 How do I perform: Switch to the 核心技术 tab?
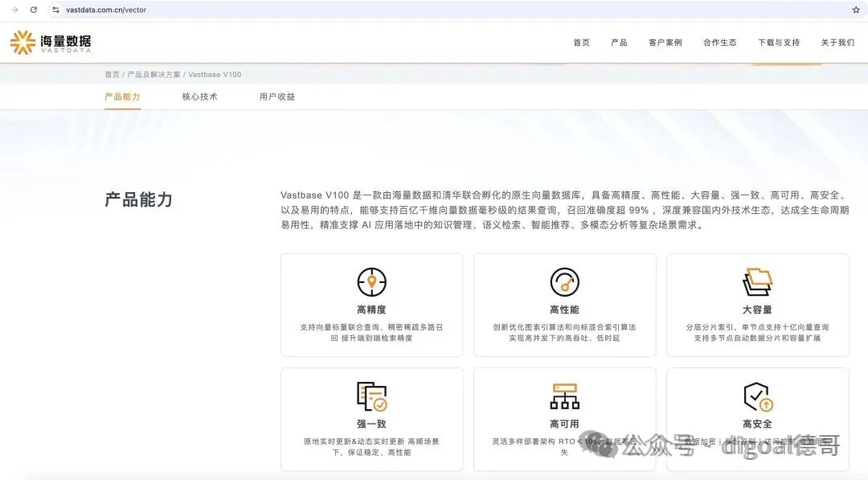point(200,97)
